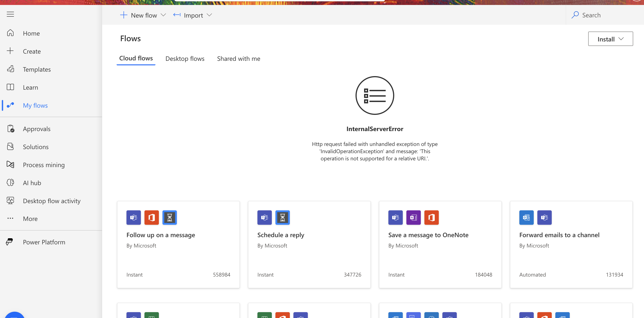Click Teams icon on Forward emails to a channel card

point(545,217)
